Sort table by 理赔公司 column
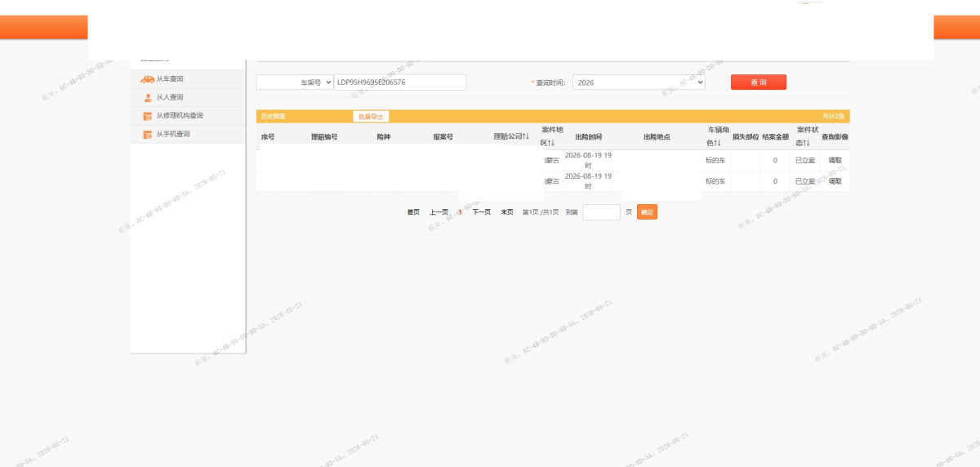Image resolution: width=980 pixels, height=467 pixels. click(511, 136)
